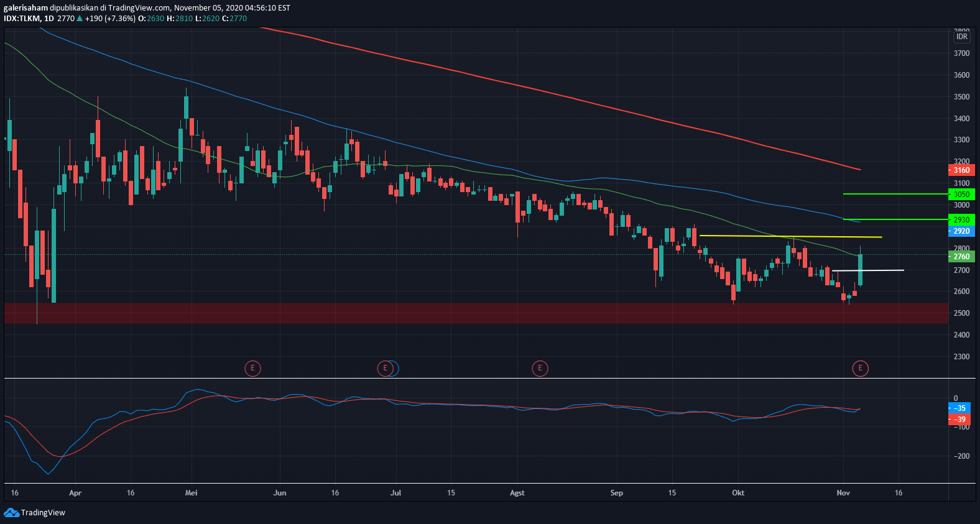Image resolution: width=980 pixels, height=524 pixels.
Task: Select the green 3050 price label
Action: [x=961, y=195]
